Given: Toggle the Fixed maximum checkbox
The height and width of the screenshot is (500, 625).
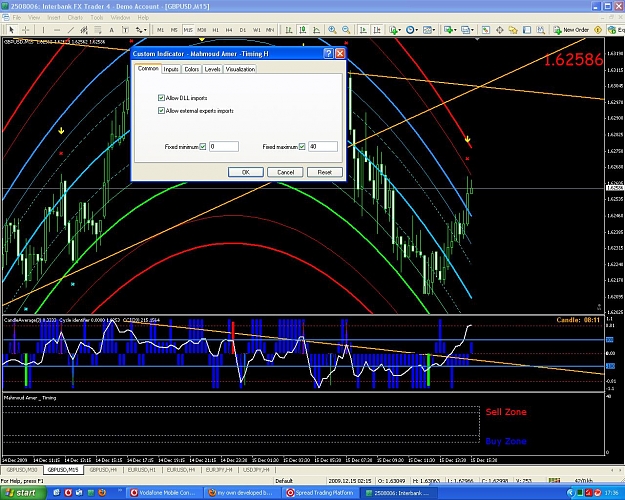Looking at the screenshot, I should [302, 147].
